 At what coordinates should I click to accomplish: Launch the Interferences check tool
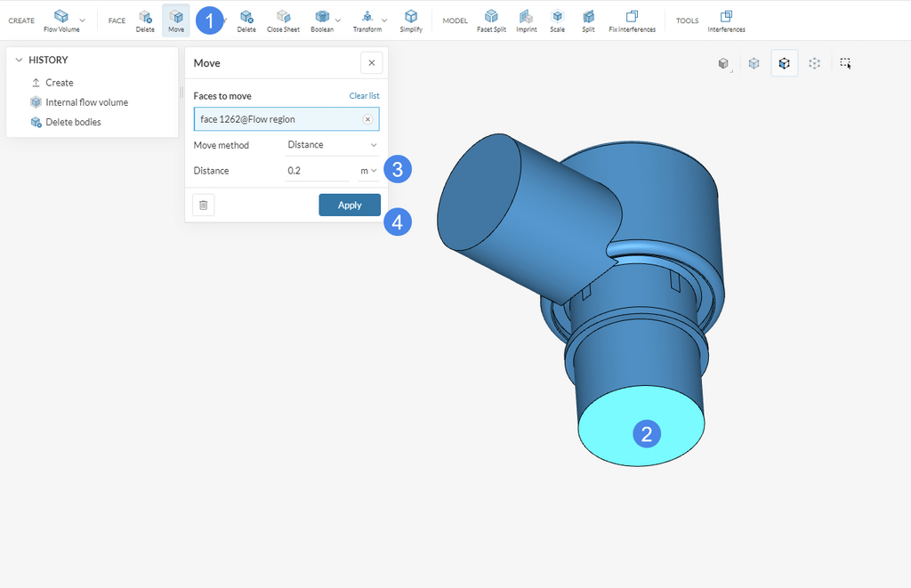pyautogui.click(x=726, y=20)
